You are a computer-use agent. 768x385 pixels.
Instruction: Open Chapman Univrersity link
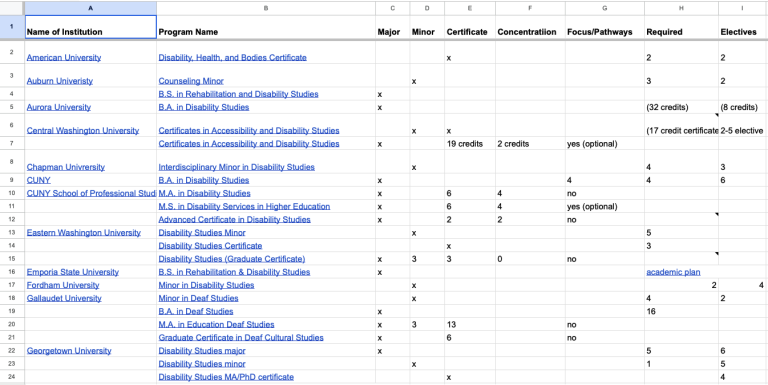coord(66,167)
